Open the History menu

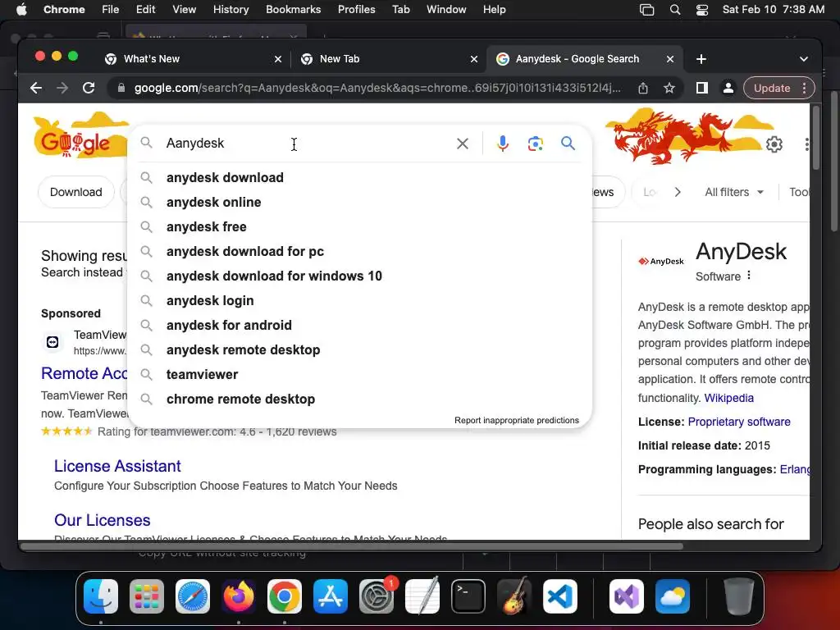pyautogui.click(x=231, y=10)
